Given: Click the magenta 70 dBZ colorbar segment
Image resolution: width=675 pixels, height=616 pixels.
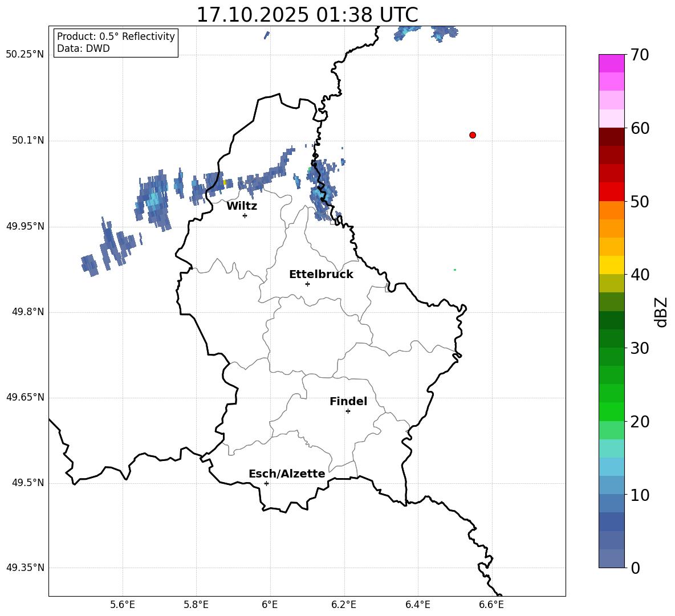Looking at the screenshot, I should point(611,63).
